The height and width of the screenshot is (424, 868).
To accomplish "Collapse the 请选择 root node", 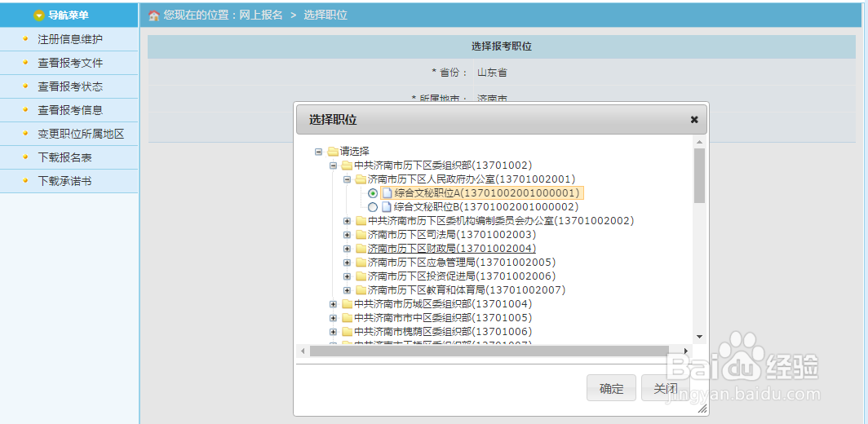I will tap(318, 151).
